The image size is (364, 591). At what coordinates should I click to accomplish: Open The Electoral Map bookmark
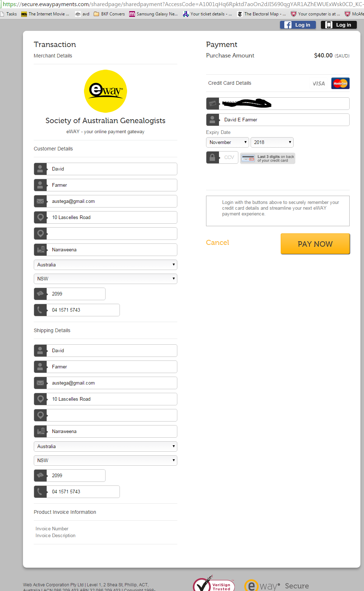pos(262,14)
